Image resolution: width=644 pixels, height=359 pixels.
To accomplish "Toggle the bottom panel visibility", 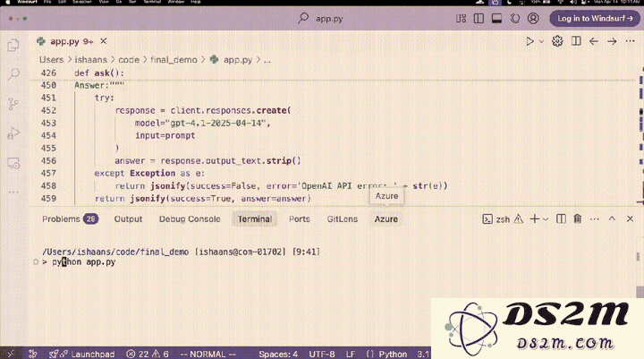I will (x=496, y=19).
